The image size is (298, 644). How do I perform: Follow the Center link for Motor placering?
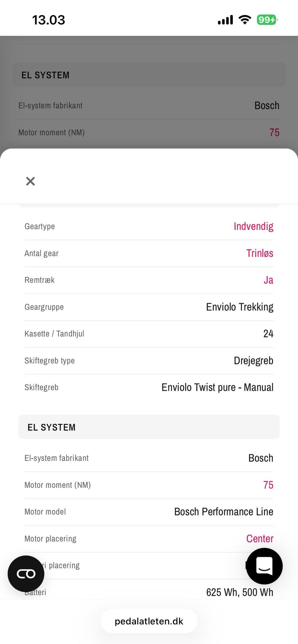coord(260,539)
